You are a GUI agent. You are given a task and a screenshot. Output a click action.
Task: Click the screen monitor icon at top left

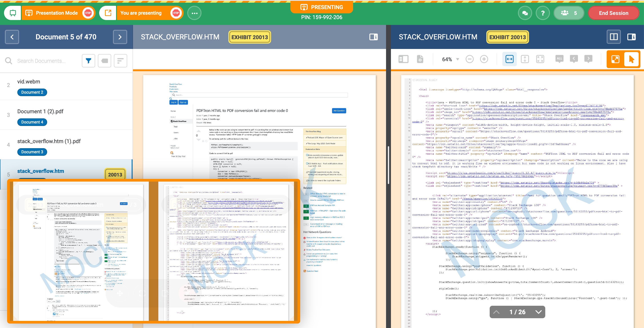(13, 13)
